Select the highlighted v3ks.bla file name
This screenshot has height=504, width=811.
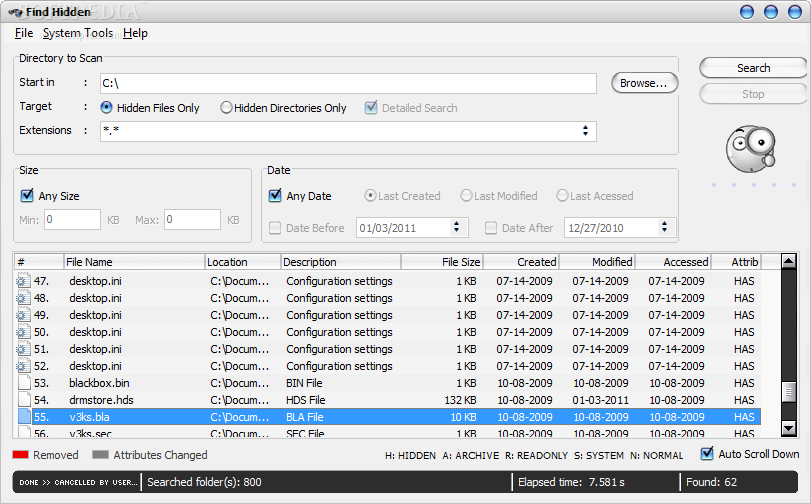pyautogui.click(x=89, y=417)
